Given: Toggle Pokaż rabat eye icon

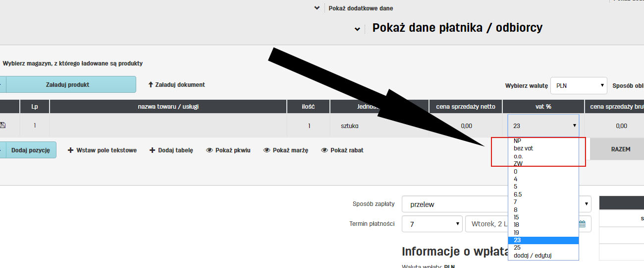Looking at the screenshot, I should (x=324, y=150).
